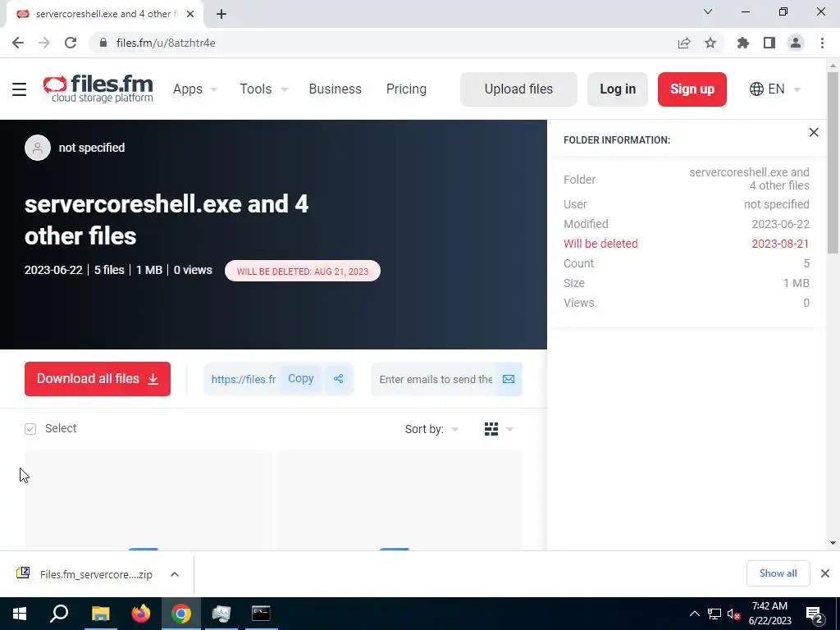Viewport: 840px width, 630px height.
Task: Click the Will be deleted Aug 21 badge
Action: coord(303,271)
